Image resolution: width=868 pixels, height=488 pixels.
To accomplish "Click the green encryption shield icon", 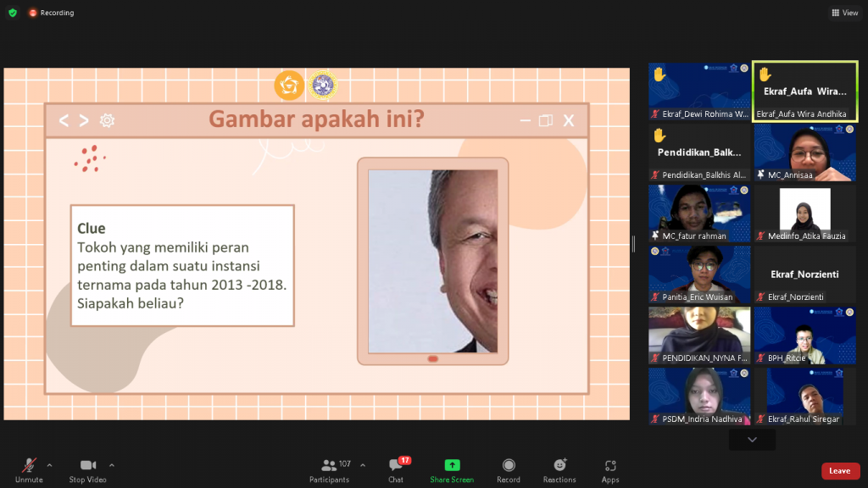I will (x=13, y=12).
